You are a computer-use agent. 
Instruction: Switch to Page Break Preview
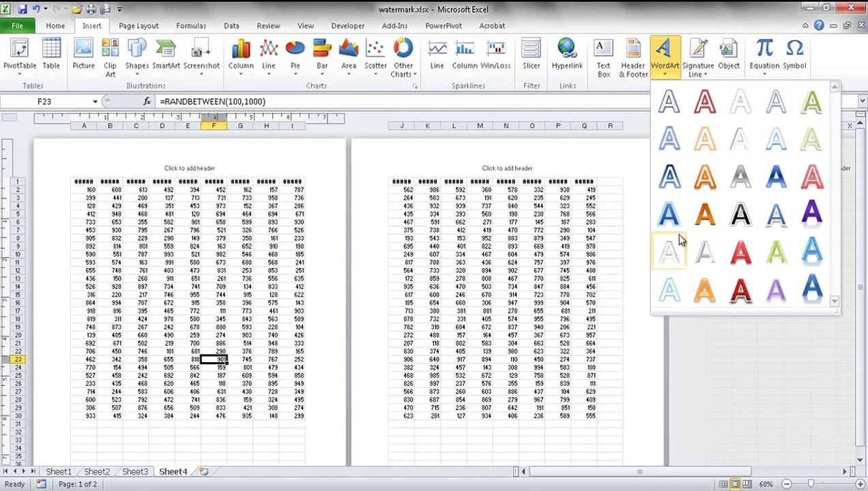click(x=747, y=484)
